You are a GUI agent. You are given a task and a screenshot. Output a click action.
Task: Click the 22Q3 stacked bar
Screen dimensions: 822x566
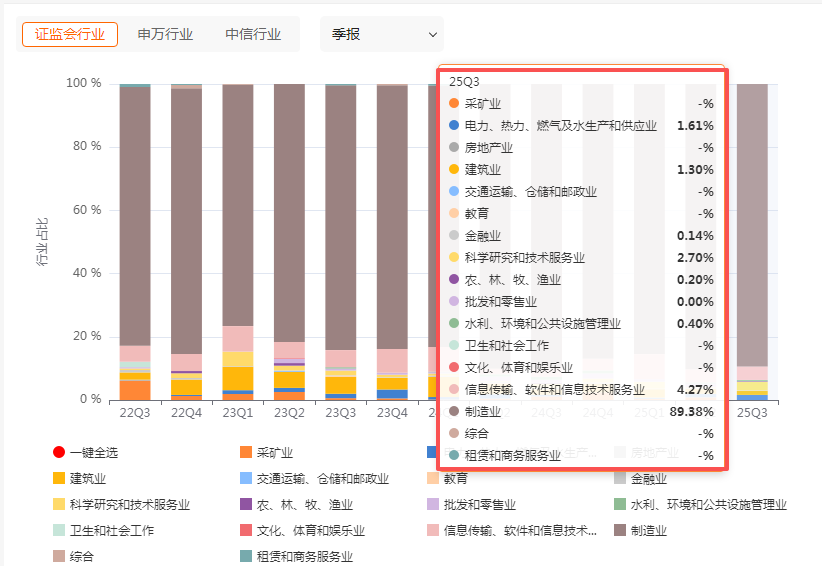[x=135, y=242]
